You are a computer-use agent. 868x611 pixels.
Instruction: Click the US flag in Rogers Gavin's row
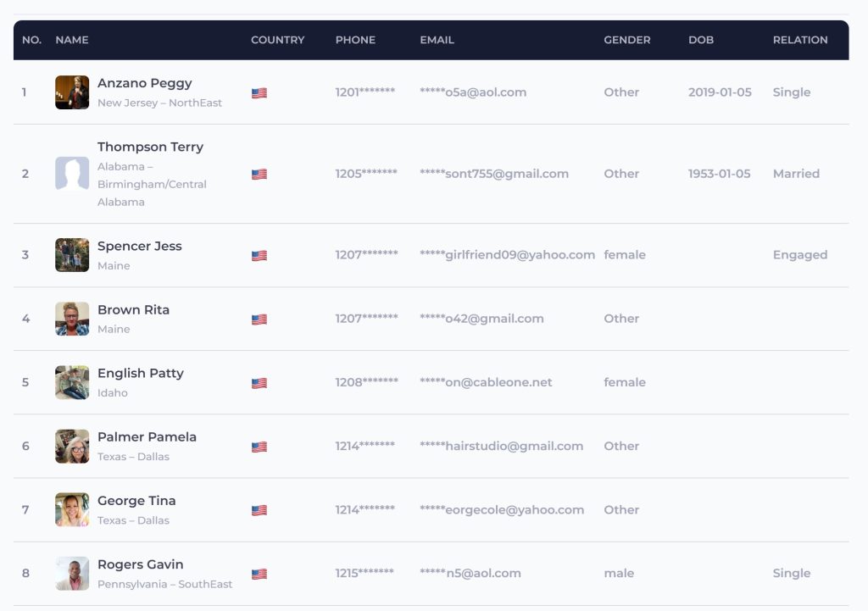pyautogui.click(x=259, y=574)
